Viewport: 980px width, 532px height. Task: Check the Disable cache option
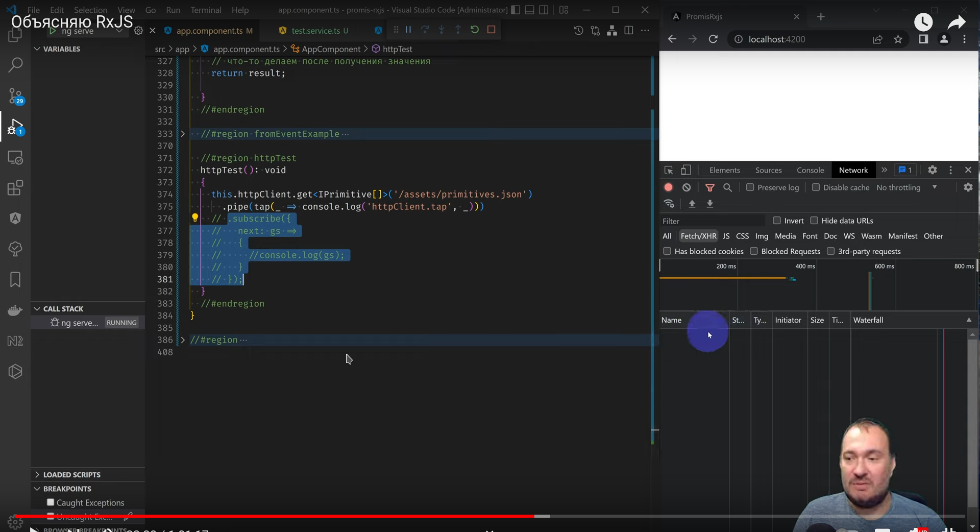[x=816, y=187]
